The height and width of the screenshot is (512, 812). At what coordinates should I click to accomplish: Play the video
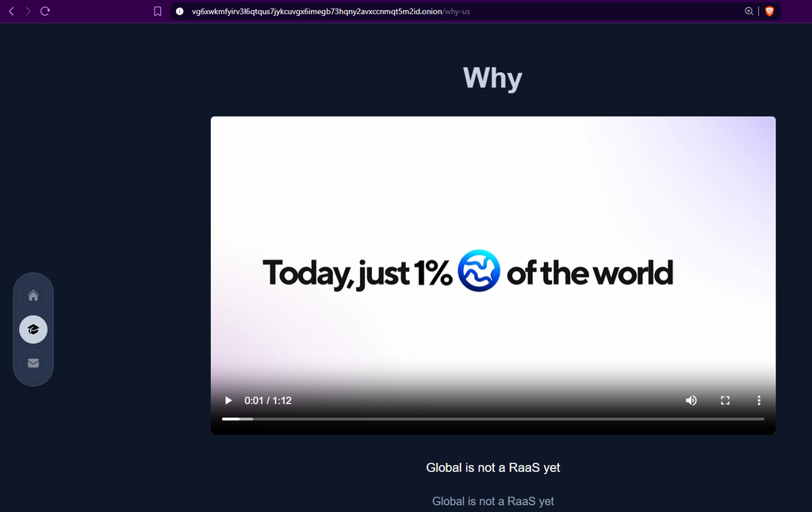[x=229, y=400]
